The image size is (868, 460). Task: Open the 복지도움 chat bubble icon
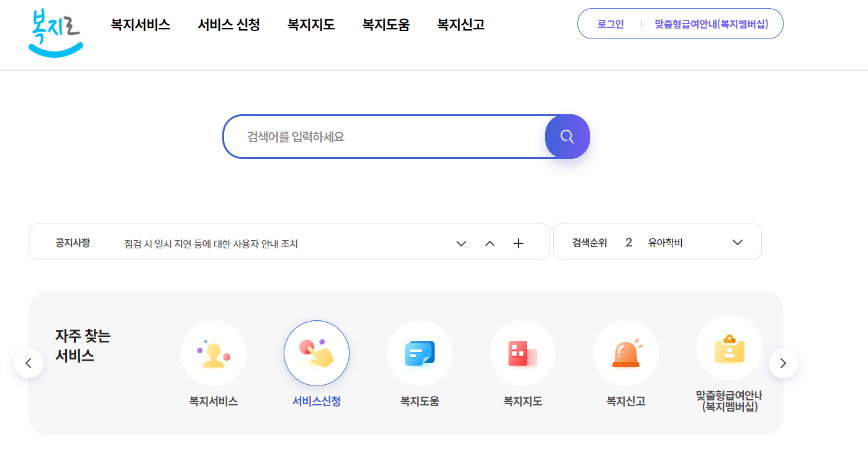[420, 353]
